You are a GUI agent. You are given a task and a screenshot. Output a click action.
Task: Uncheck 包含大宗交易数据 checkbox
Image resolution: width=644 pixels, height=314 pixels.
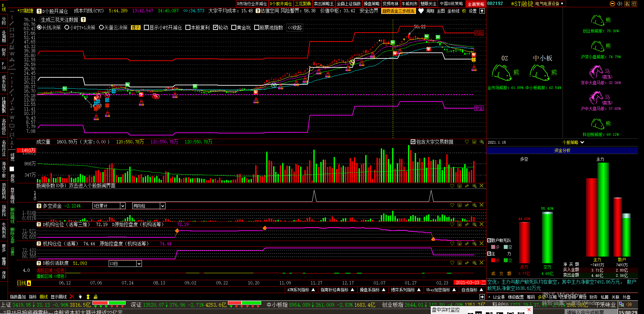click(x=413, y=142)
